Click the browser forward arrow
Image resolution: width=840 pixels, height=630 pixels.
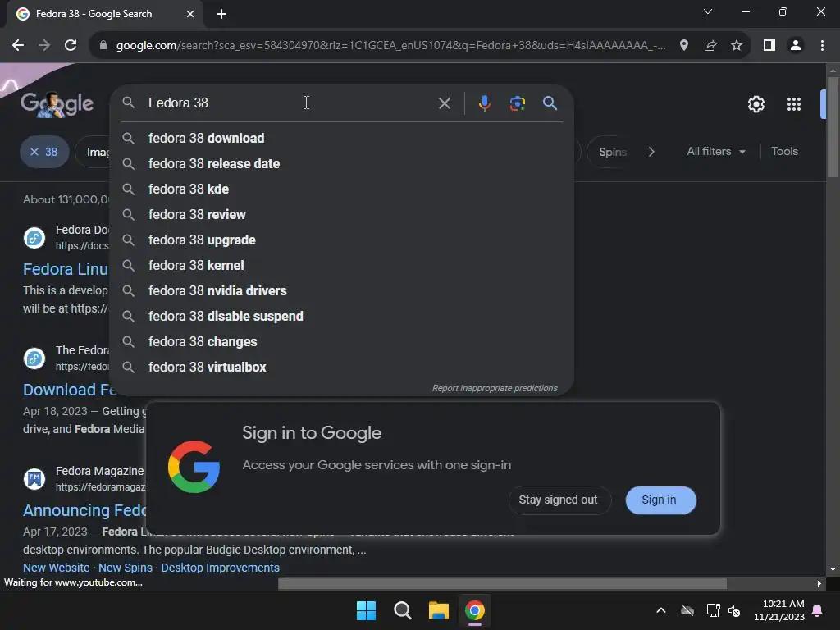coord(44,46)
